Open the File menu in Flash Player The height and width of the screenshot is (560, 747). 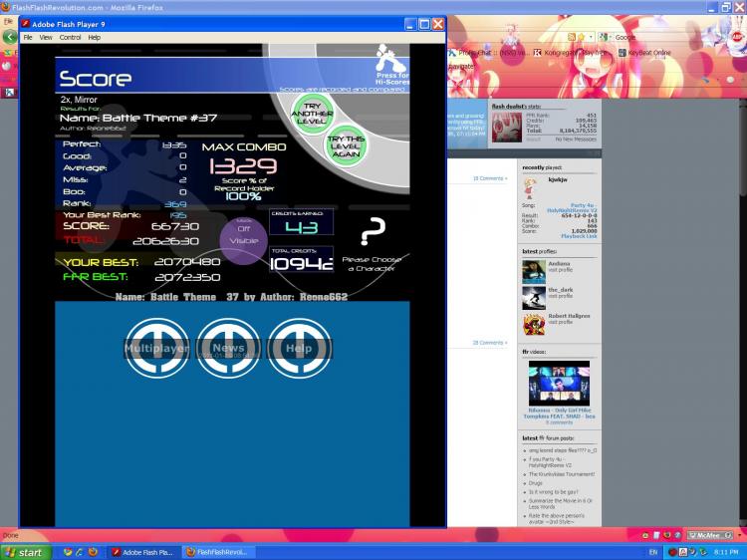[28, 37]
